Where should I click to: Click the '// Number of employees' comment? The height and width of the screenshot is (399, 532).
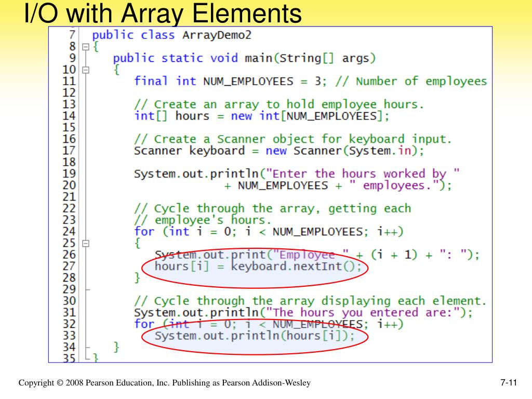pos(411,82)
